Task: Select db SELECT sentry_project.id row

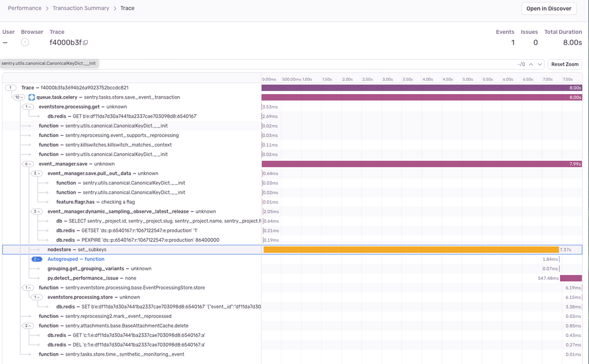Action: pyautogui.click(x=292, y=221)
